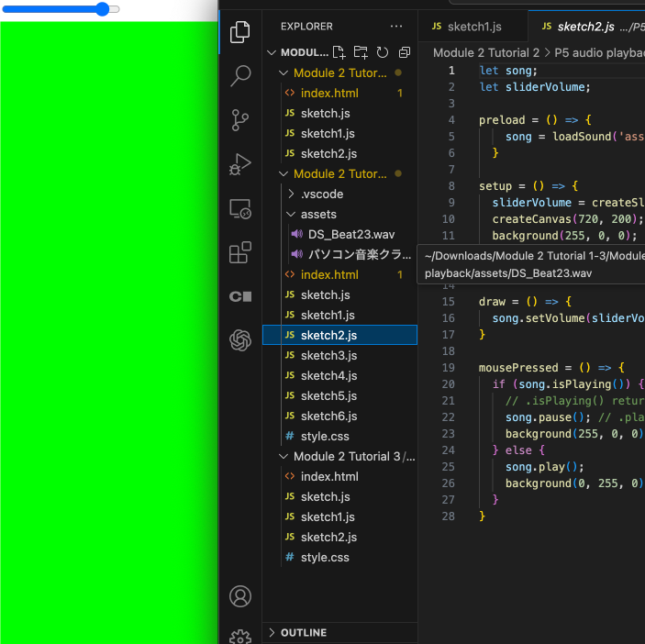Open the Extensions view
This screenshot has height=644, width=645.
240,252
